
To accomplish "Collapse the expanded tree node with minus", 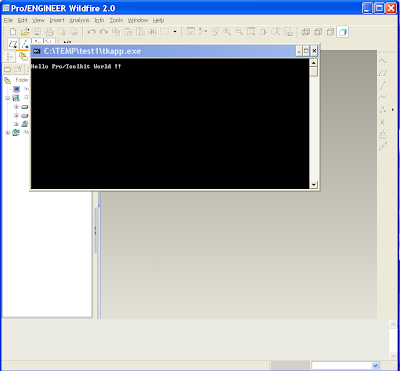I will click(7, 98).
